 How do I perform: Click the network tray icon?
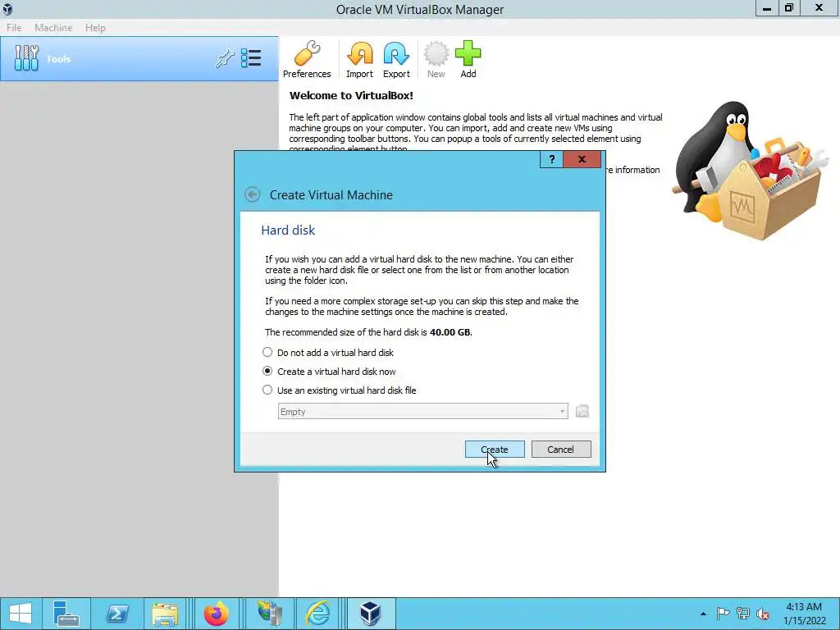[743, 614]
